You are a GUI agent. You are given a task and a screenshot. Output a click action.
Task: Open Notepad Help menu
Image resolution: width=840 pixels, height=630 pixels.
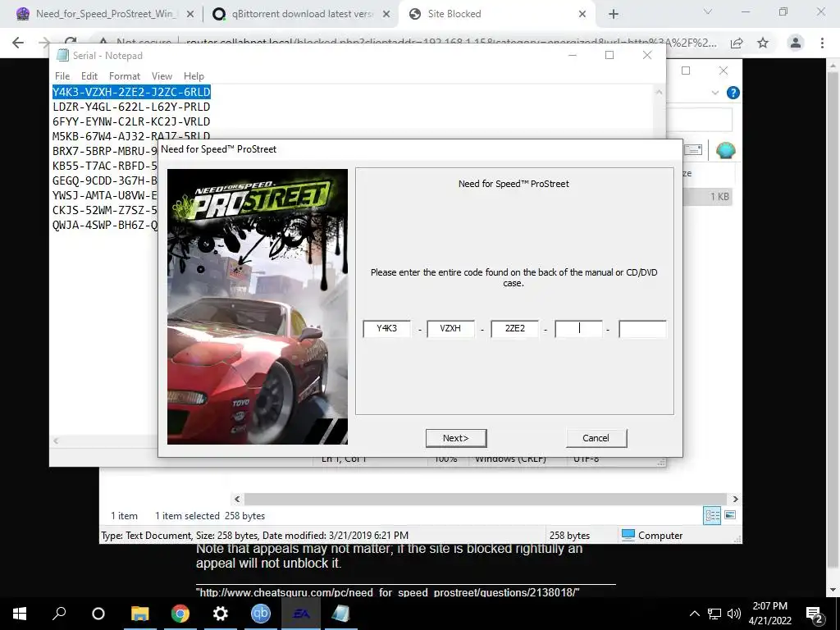[194, 76]
